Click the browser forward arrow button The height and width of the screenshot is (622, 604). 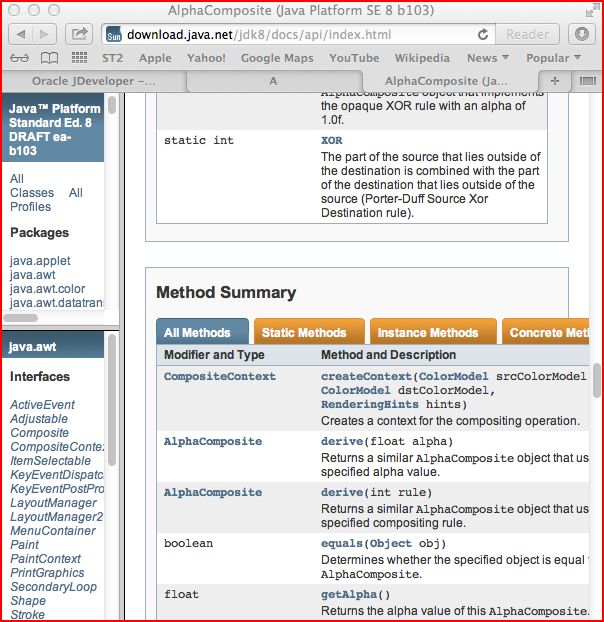click(x=47, y=34)
